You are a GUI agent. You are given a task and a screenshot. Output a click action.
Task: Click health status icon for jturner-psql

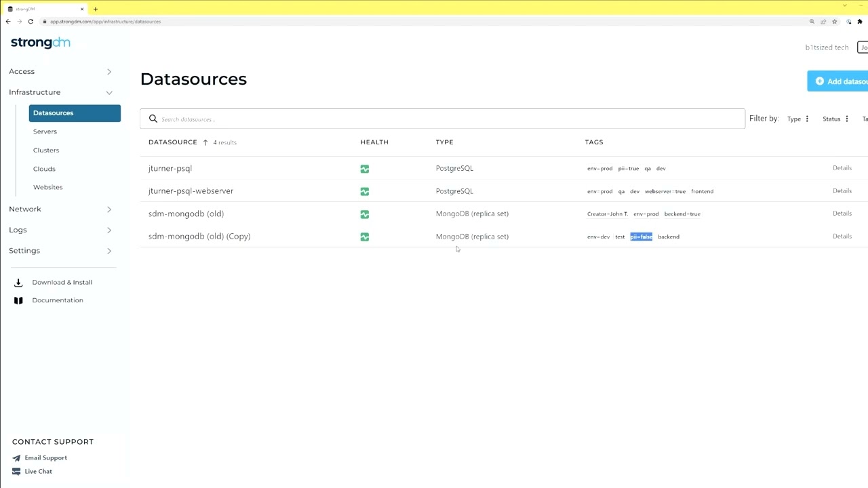(365, 169)
